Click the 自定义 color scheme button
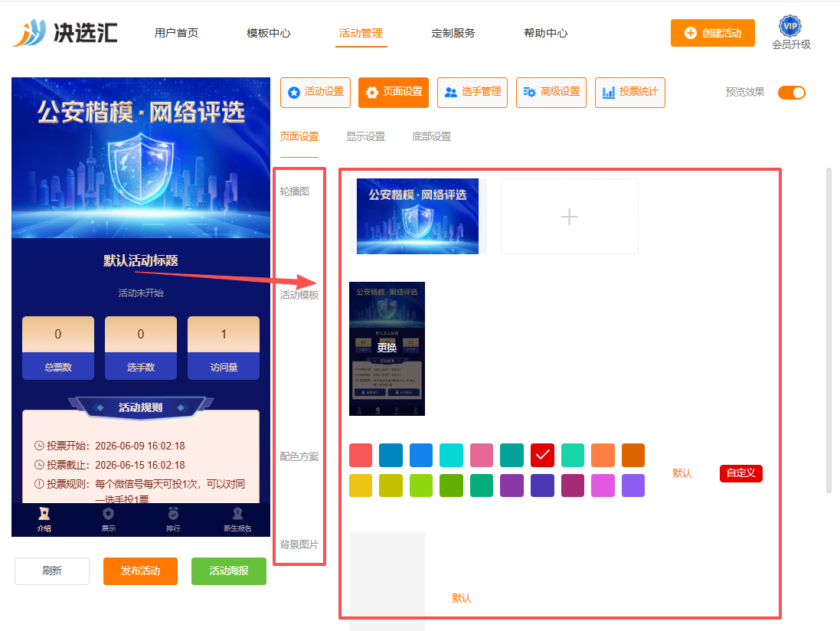Screen dimensions: 840x631 [x=741, y=473]
